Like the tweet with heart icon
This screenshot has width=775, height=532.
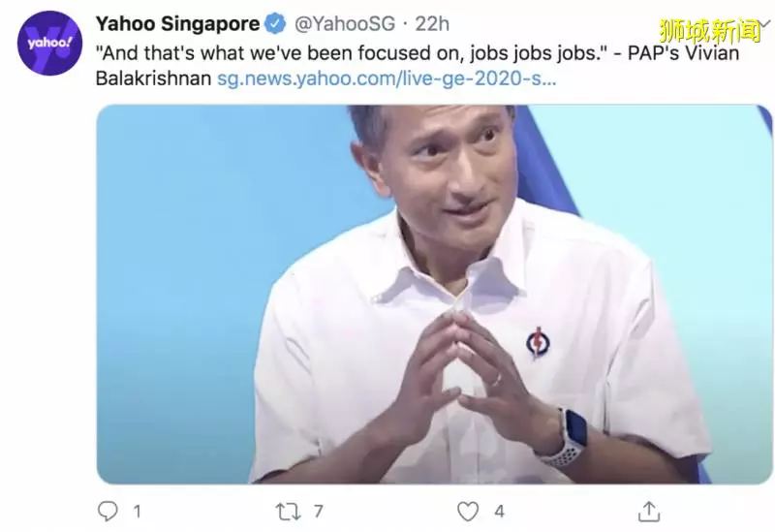pos(468,512)
